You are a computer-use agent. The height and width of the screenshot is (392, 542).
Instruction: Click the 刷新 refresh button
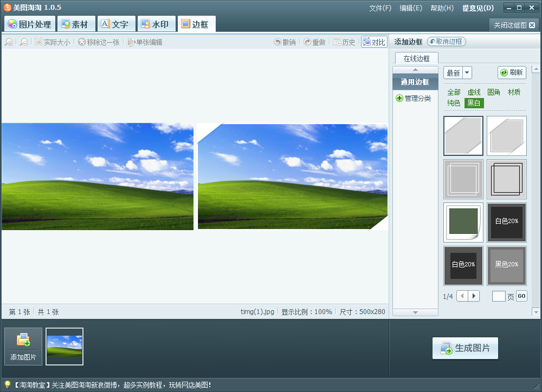point(512,73)
